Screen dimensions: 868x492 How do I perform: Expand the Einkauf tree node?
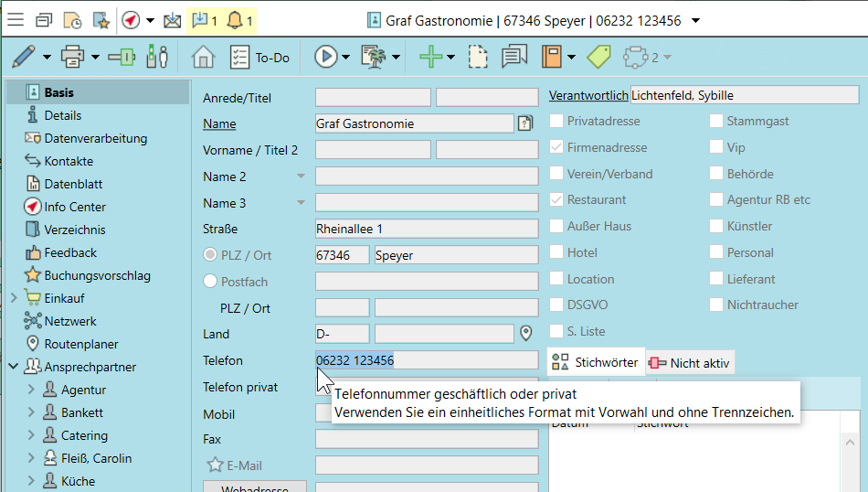14,298
